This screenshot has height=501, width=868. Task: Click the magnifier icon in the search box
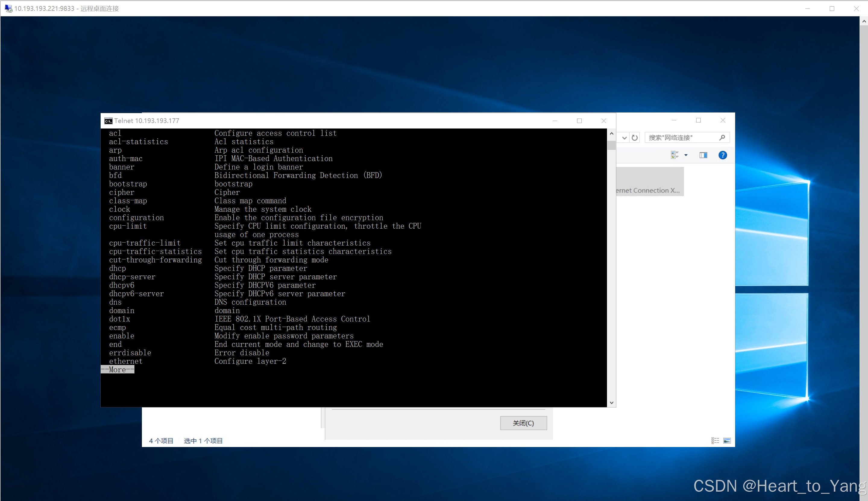(x=722, y=138)
